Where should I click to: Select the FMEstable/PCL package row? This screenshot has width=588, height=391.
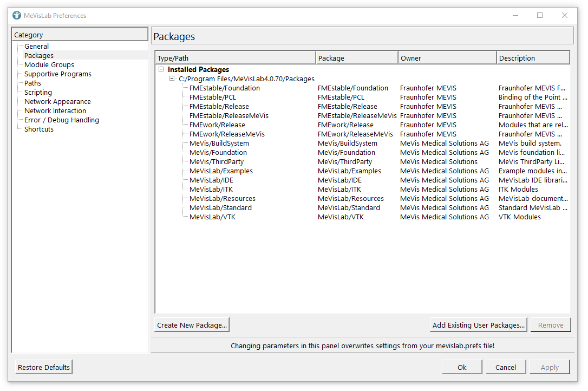[x=213, y=97]
